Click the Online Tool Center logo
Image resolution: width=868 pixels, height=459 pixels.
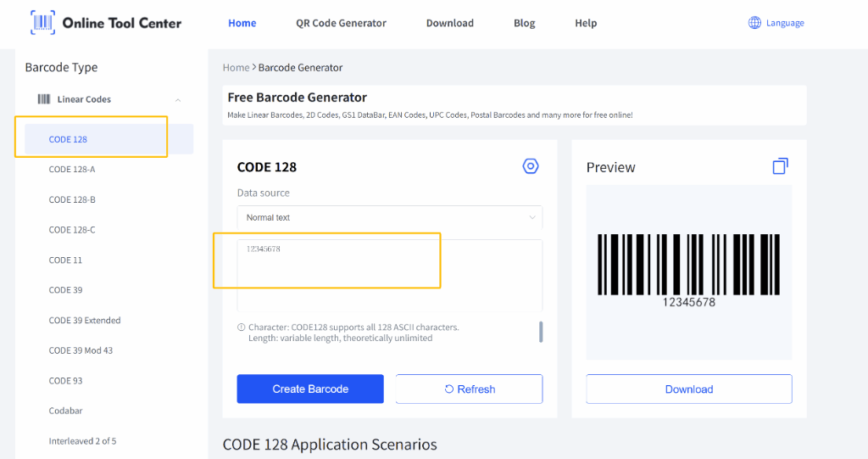click(x=106, y=23)
